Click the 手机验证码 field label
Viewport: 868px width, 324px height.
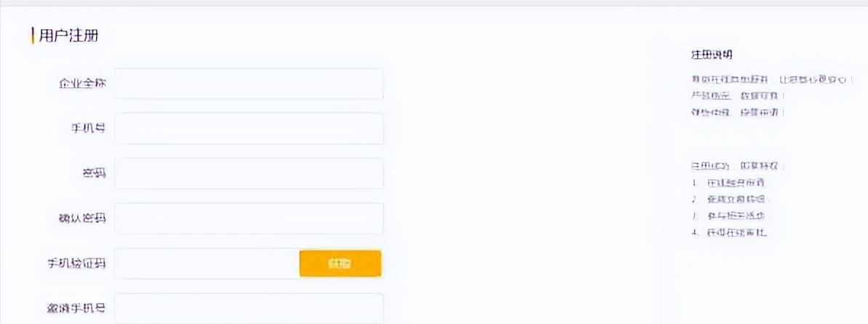click(x=77, y=264)
